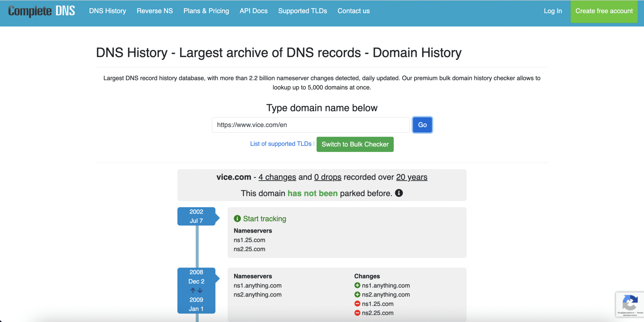
Task: Open the List of supported TLDs link
Action: click(281, 144)
